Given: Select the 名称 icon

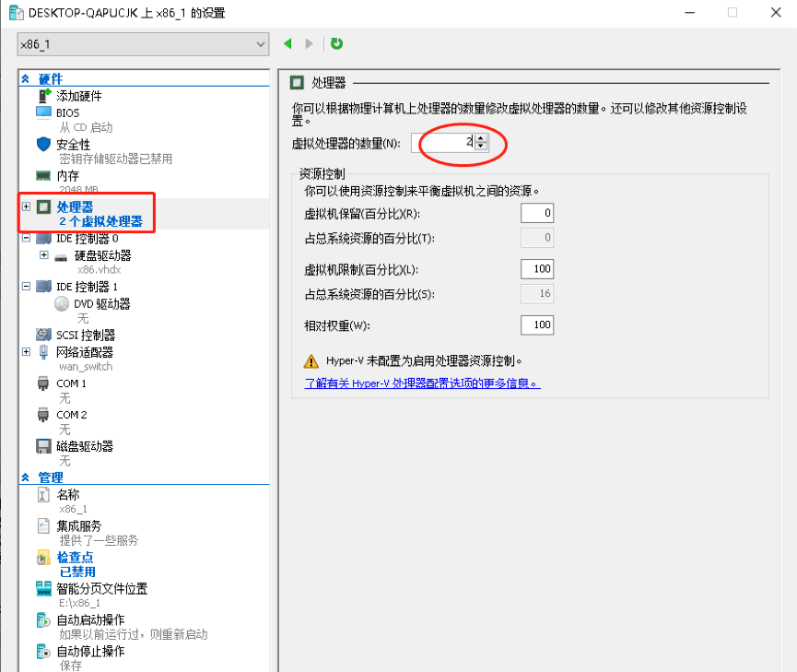Looking at the screenshot, I should click(x=43, y=494).
